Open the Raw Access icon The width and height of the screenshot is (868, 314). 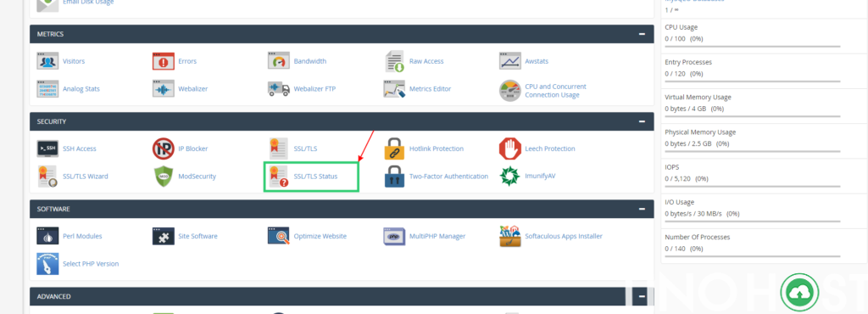click(394, 61)
